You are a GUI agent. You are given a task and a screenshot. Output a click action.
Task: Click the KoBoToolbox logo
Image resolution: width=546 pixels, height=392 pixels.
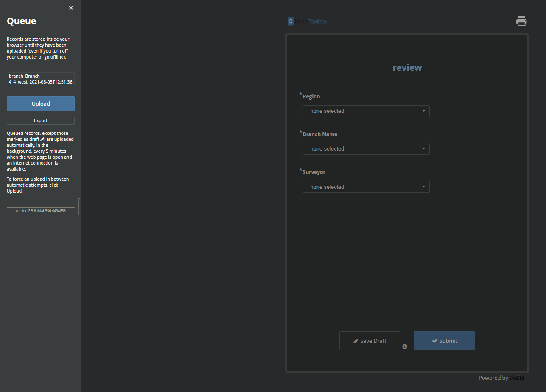(308, 21)
